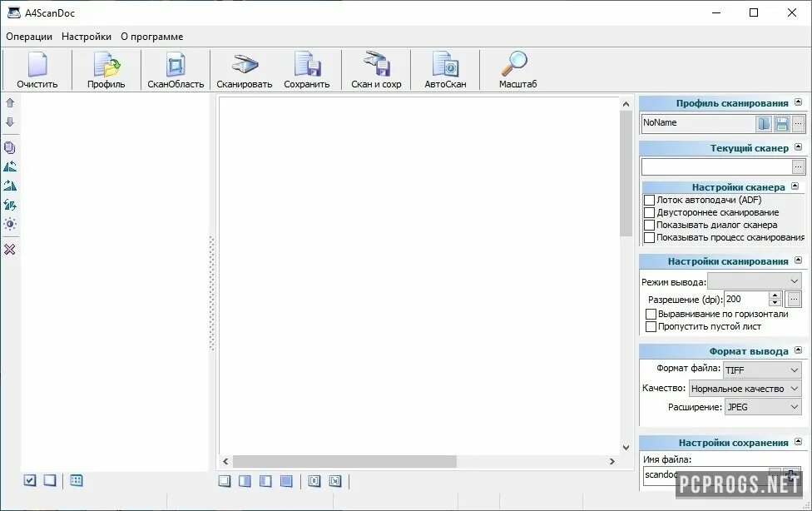812x511 pixels.
Task: Click the flip/rotate 180 icon
Action: [x=10, y=205]
